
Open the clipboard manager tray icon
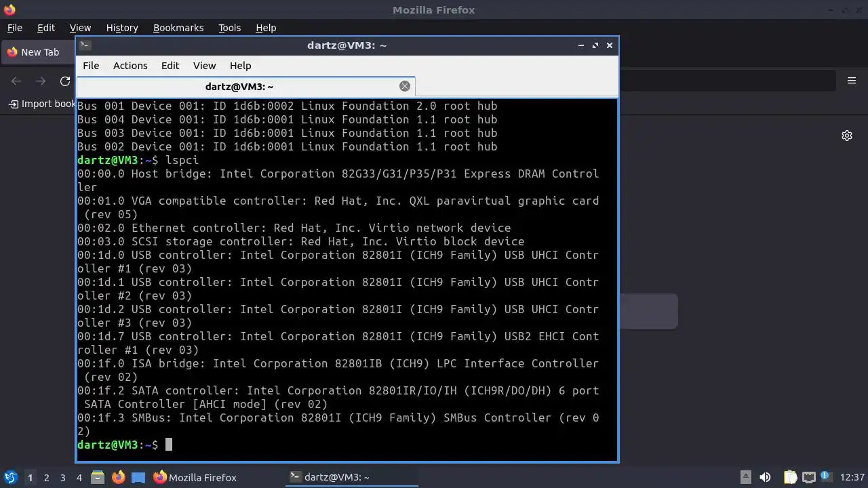pos(790,477)
